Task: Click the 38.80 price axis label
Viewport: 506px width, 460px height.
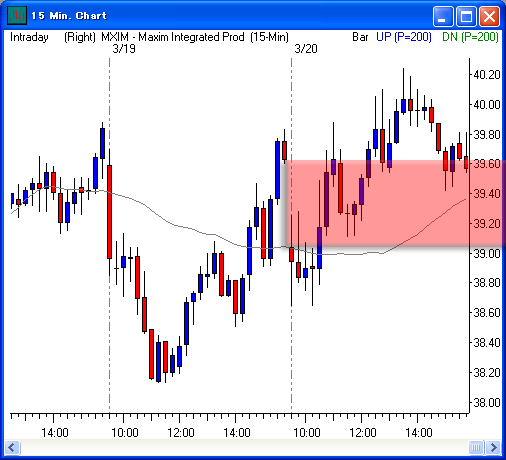Action: (x=487, y=283)
